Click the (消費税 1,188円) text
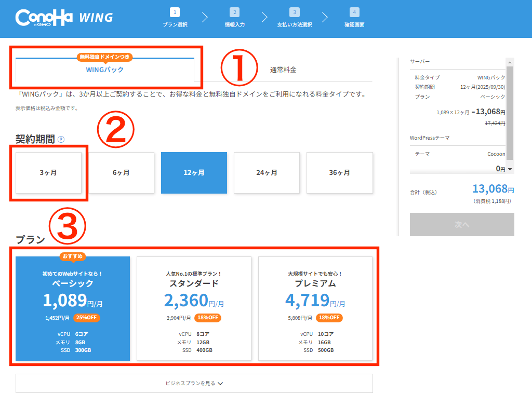The image size is (532, 408). (492, 201)
